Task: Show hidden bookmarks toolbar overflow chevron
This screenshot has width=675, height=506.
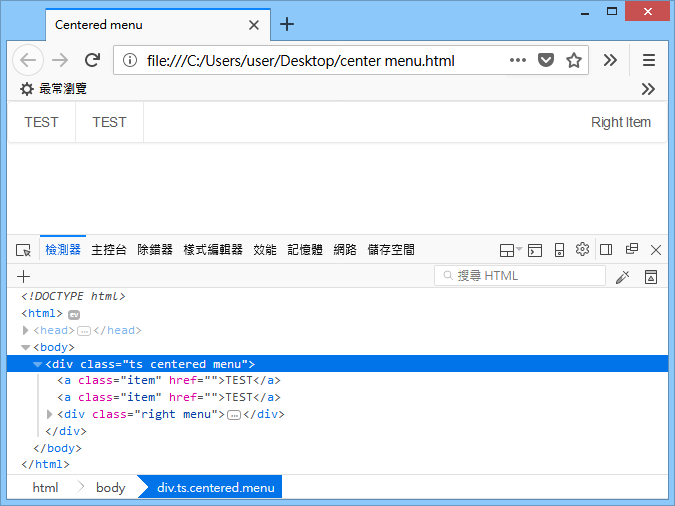Action: point(648,89)
